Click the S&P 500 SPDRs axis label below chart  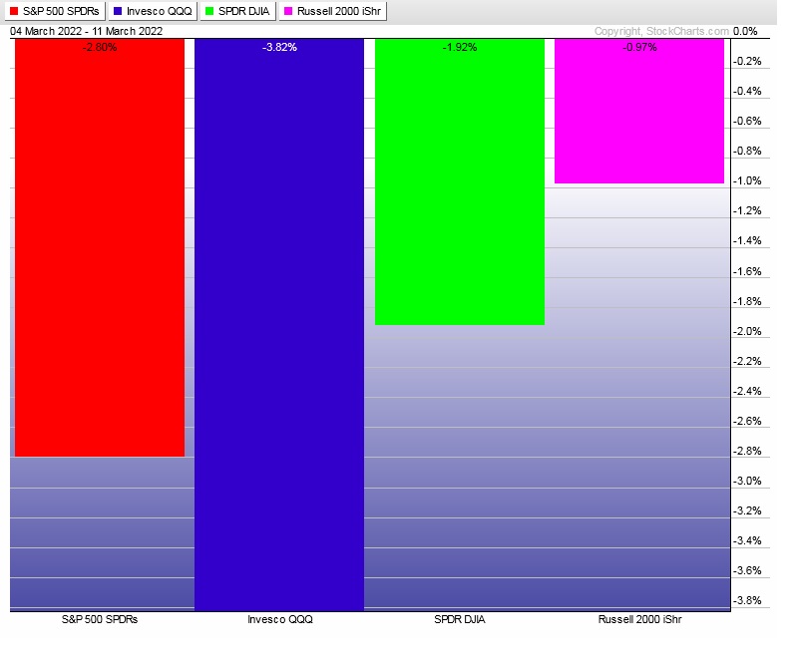pos(100,619)
